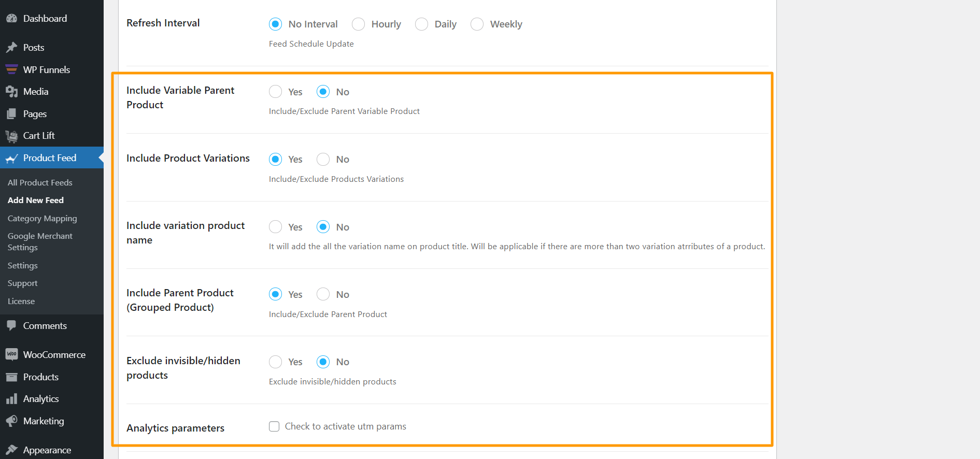Click the Appearance paintbrush icon
The width and height of the screenshot is (980, 459).
pos(11,450)
